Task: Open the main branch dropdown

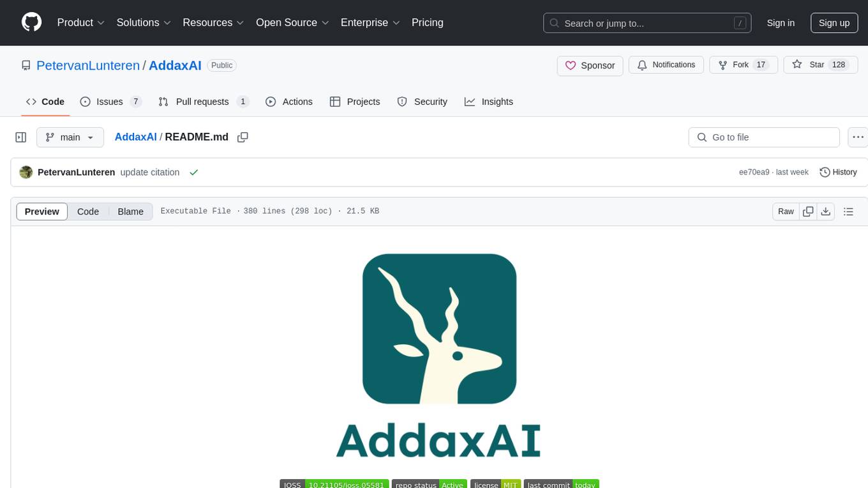Action: [x=70, y=137]
